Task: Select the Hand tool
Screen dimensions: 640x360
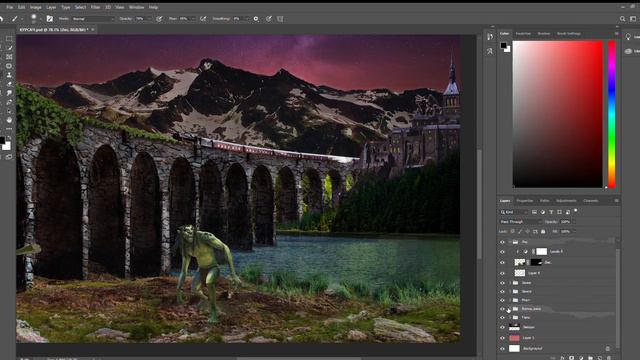Action: (x=9, y=120)
